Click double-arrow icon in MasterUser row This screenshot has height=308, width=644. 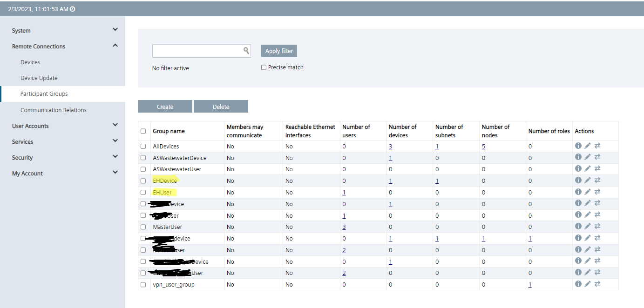[597, 226]
